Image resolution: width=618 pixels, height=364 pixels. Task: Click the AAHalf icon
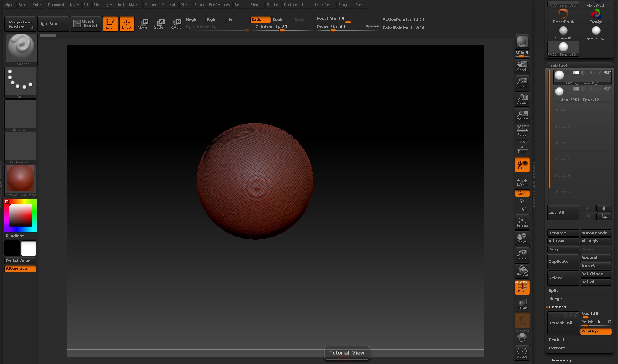[x=522, y=115]
